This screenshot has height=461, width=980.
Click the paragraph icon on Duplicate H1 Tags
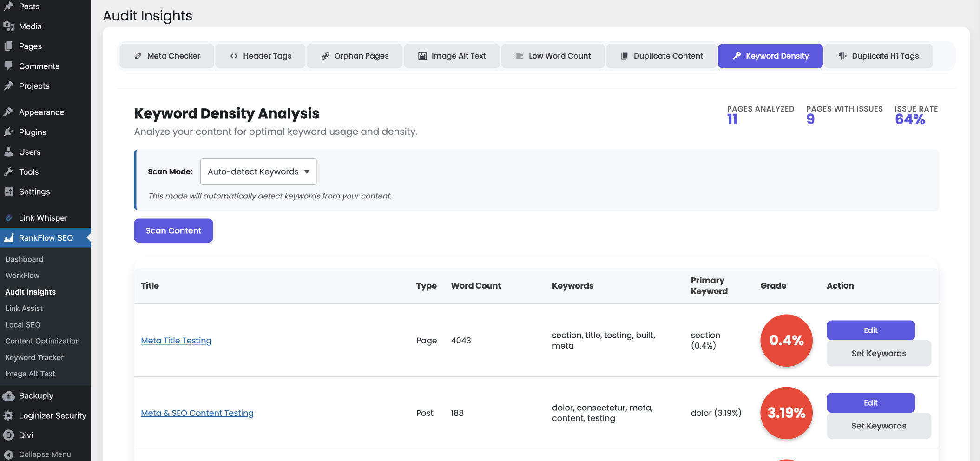(x=842, y=56)
